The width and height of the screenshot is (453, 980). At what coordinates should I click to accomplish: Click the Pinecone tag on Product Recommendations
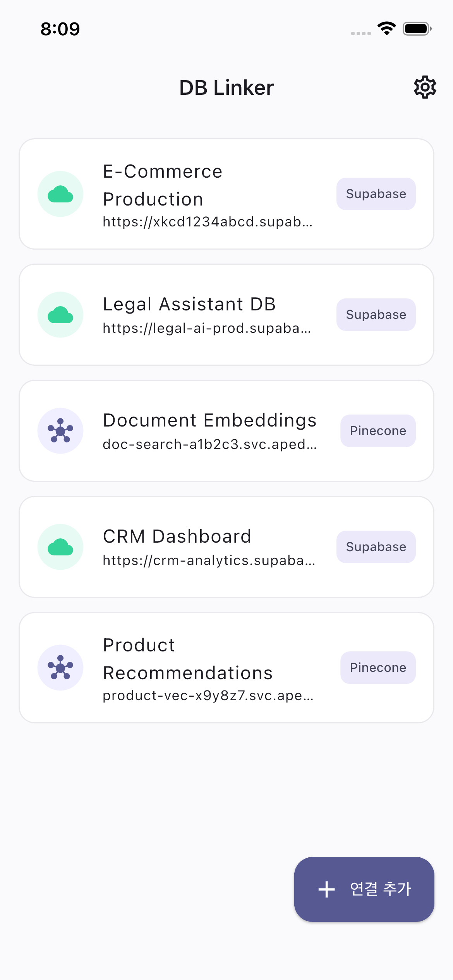[378, 668]
